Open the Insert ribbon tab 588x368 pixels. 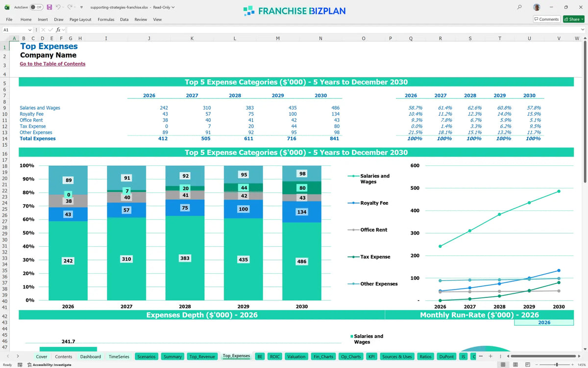(43, 20)
